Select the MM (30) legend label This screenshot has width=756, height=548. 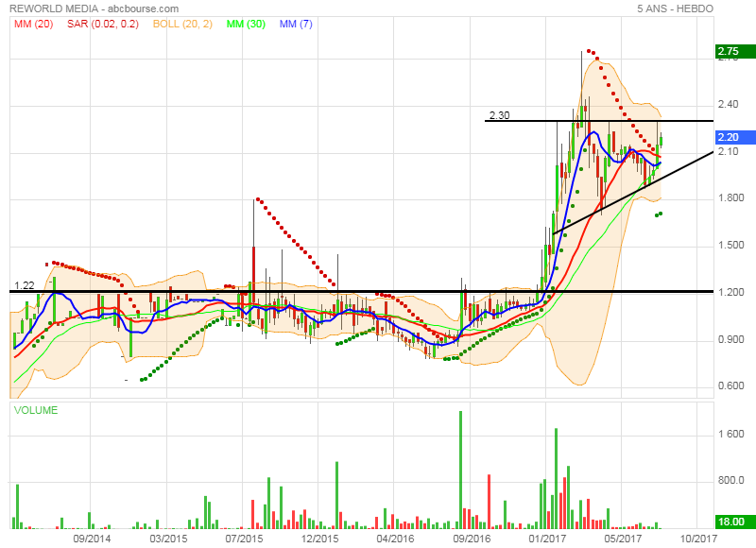[x=246, y=24]
